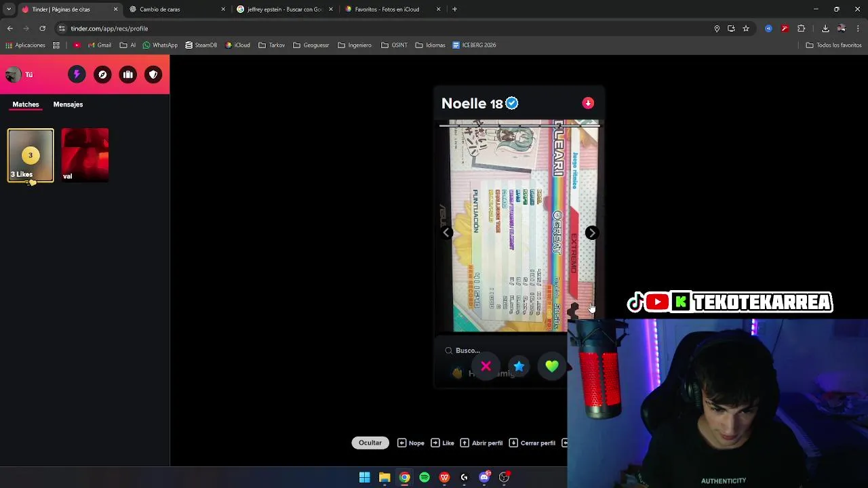Open the Aplicaciones bookmark

[25, 45]
